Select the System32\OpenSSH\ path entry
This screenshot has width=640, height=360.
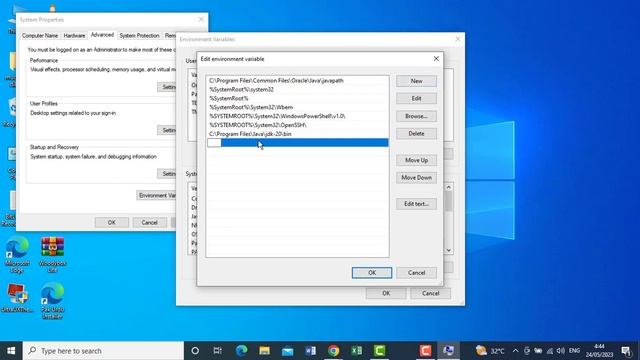coord(298,125)
